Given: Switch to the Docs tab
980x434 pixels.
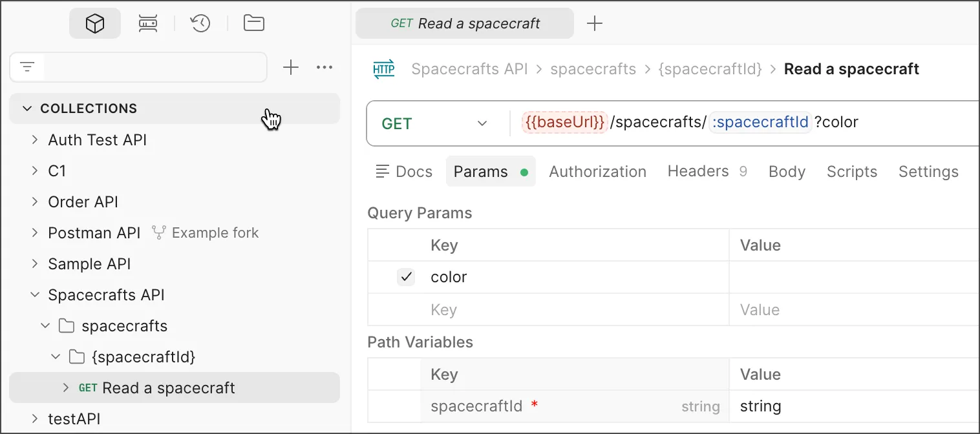Looking at the screenshot, I should 404,172.
